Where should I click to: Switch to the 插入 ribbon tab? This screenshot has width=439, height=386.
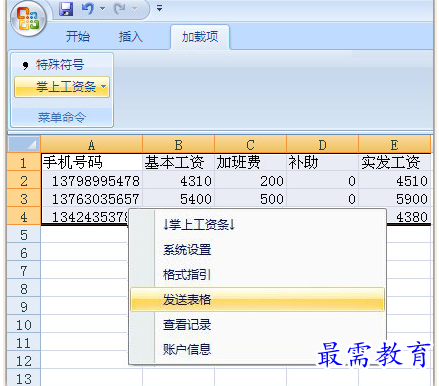click(x=131, y=36)
